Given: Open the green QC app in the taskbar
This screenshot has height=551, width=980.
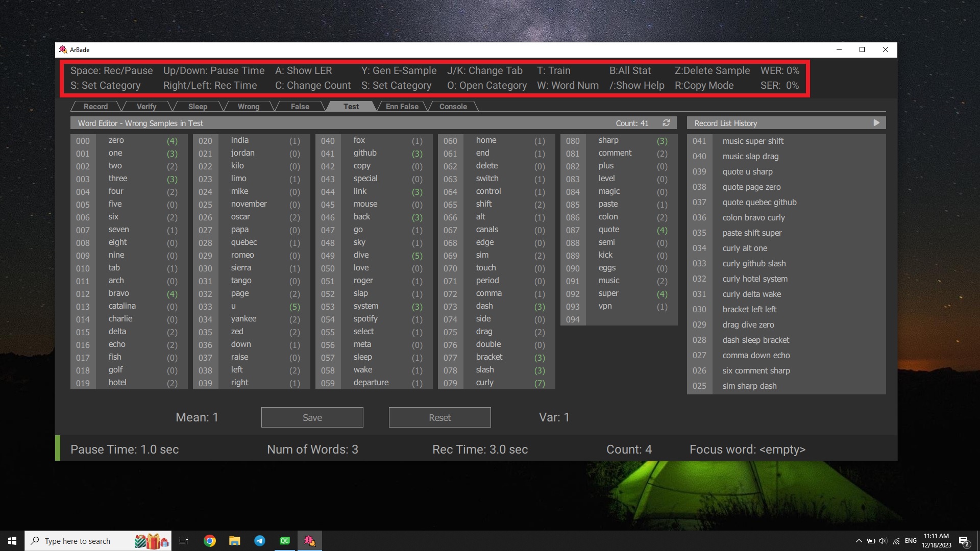Looking at the screenshot, I should point(284,541).
